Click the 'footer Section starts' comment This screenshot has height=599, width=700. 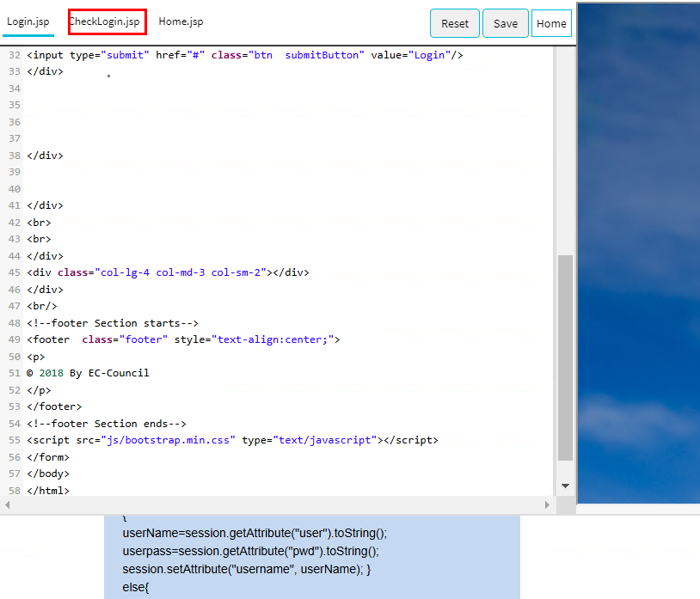click(x=113, y=323)
